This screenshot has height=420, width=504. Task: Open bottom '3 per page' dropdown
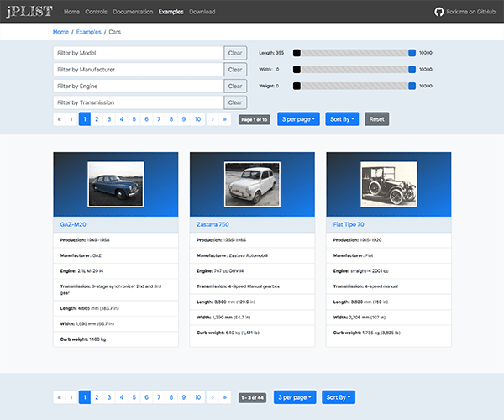coord(295,397)
